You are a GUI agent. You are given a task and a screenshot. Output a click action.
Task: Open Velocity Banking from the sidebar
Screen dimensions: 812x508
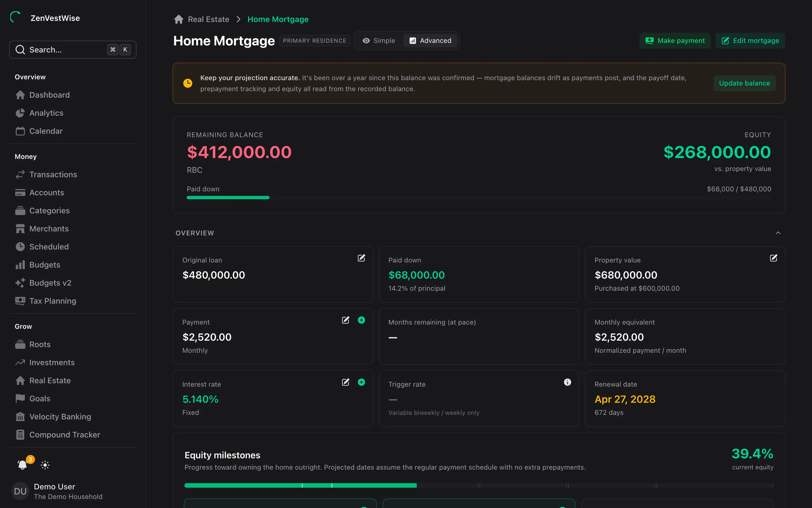[x=72, y=417]
